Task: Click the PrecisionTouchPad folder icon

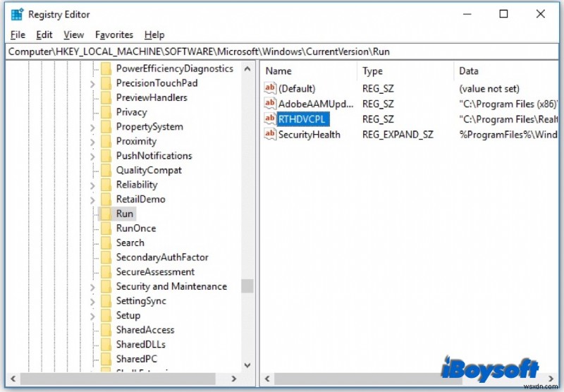Action: pos(106,83)
